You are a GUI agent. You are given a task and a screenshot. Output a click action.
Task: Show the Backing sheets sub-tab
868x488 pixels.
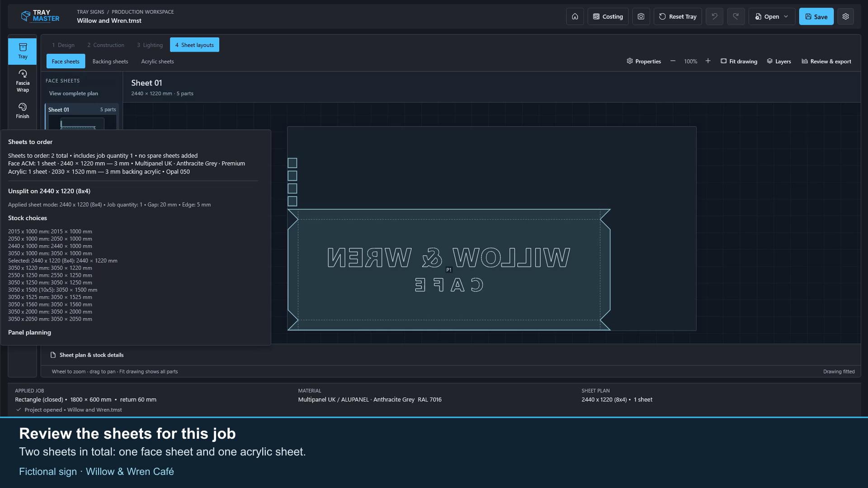tap(110, 61)
